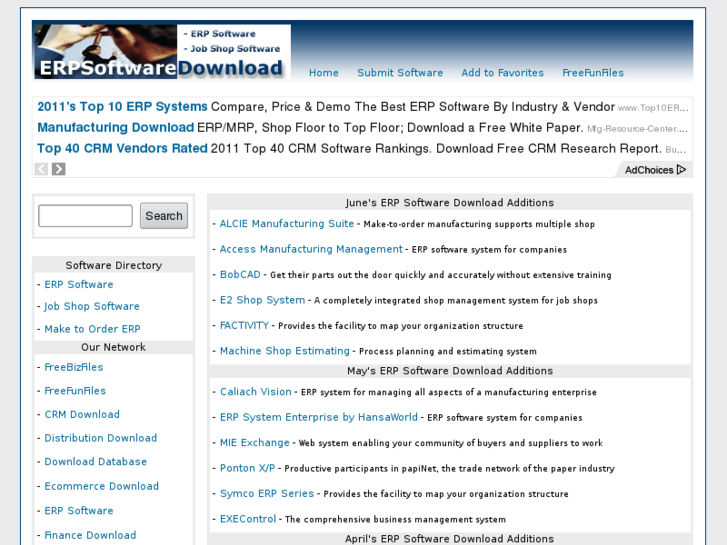
Task: Click Job Shop Software in header banner
Action: point(235,49)
